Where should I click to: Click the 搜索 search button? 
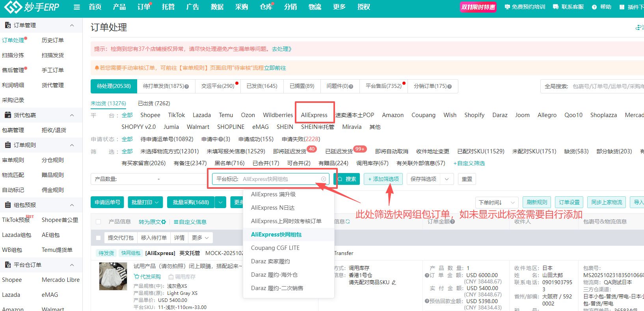[346, 179]
